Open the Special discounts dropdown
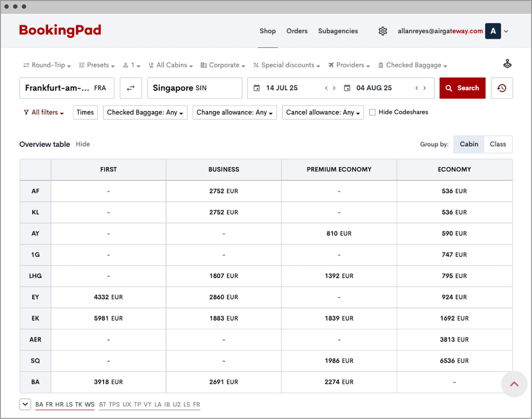The width and height of the screenshot is (532, 419). [287, 65]
